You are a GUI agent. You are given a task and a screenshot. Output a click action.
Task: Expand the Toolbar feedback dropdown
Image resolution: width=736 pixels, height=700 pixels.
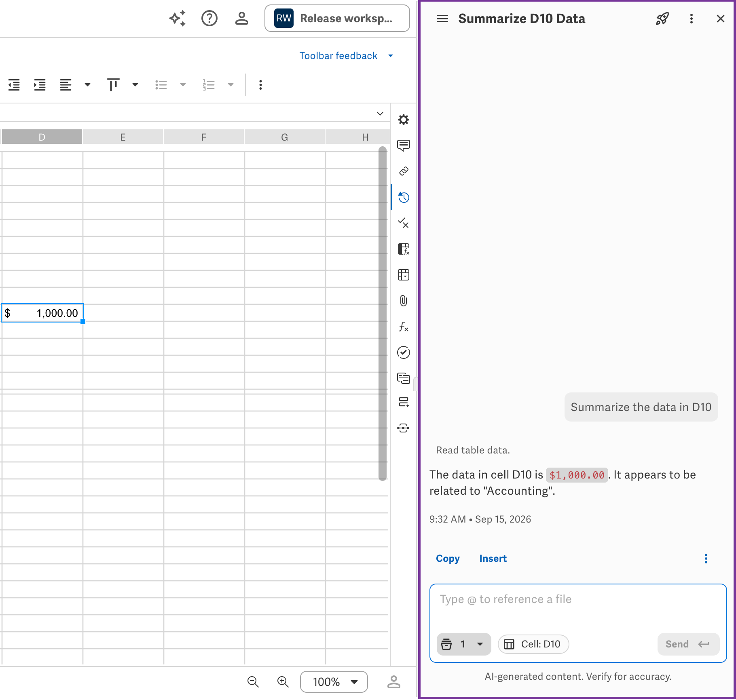(391, 56)
